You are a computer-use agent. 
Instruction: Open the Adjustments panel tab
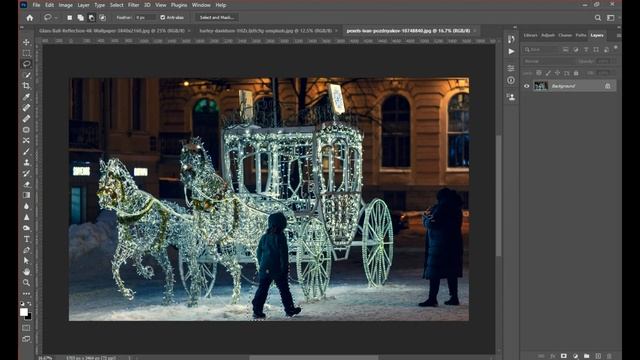click(x=548, y=36)
